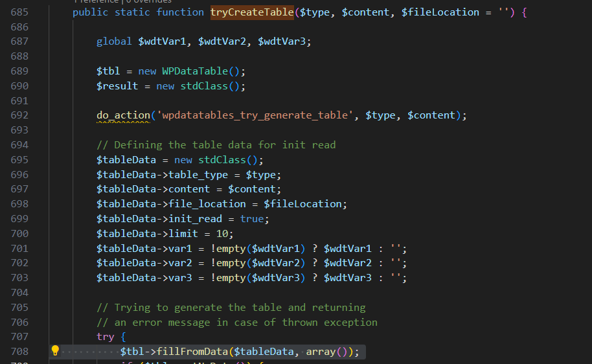Click $tableData->content property on line 697
Image resolution: width=592 pixels, height=364 pixels.
[x=153, y=189]
